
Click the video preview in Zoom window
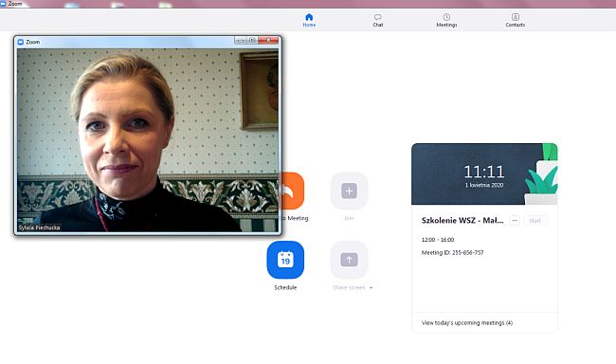click(148, 140)
